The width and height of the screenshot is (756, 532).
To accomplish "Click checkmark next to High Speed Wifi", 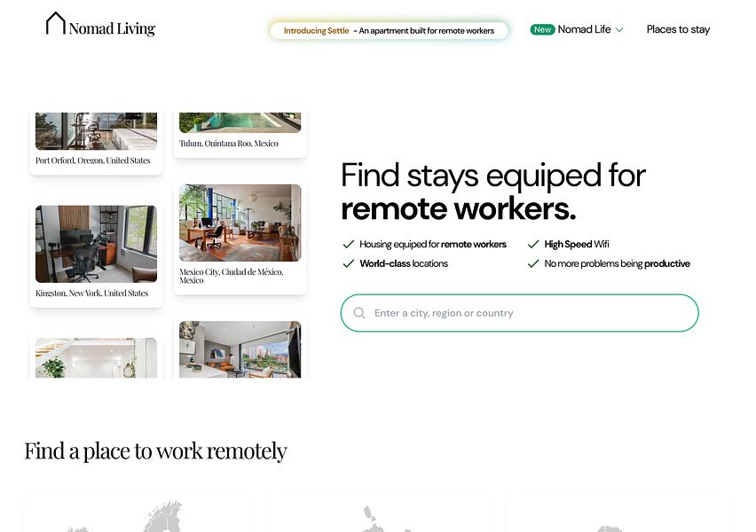I will (533, 245).
